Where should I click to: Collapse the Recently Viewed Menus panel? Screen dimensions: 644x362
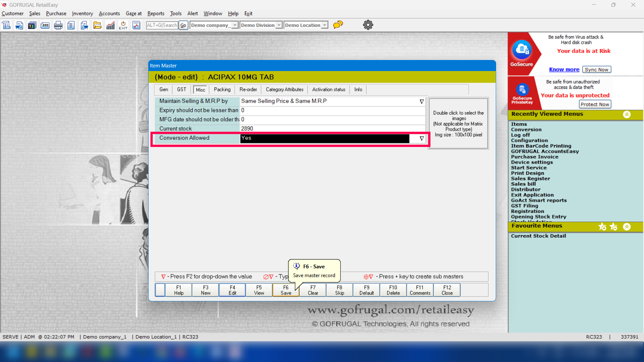(x=627, y=114)
